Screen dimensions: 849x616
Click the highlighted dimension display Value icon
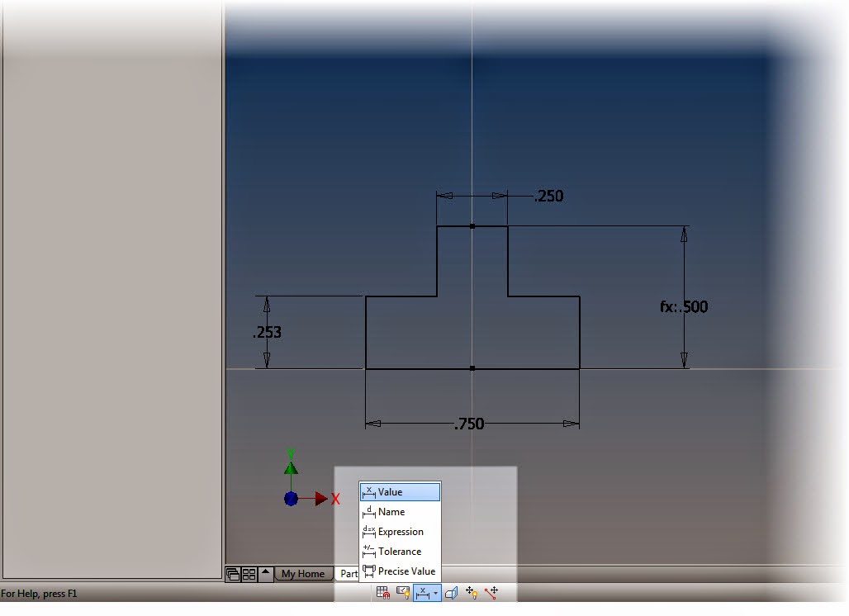tap(424, 592)
